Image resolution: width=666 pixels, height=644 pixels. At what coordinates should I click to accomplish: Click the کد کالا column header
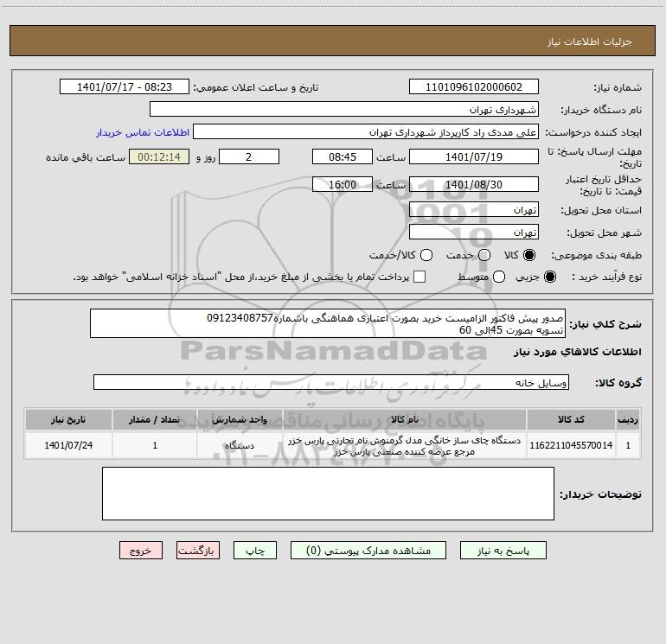[x=571, y=419]
